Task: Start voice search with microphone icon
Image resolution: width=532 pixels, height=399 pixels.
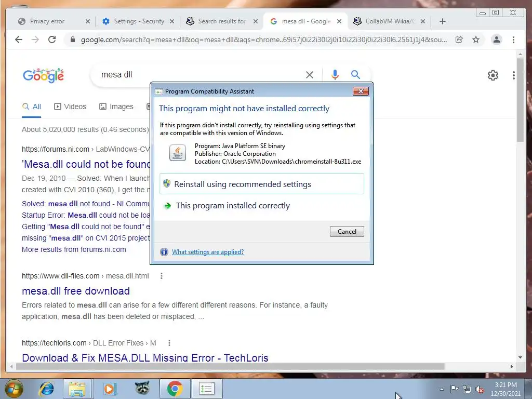Action: (335, 75)
